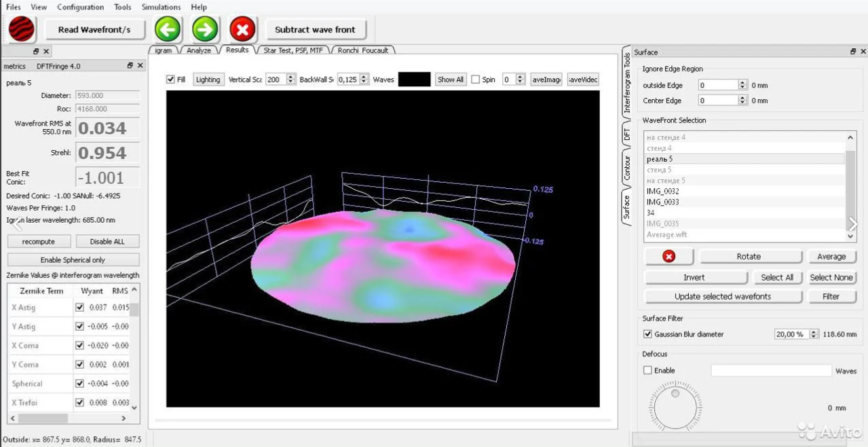The height and width of the screenshot is (447, 868).
Task: Click the black Waves color swatch
Action: tap(414, 79)
